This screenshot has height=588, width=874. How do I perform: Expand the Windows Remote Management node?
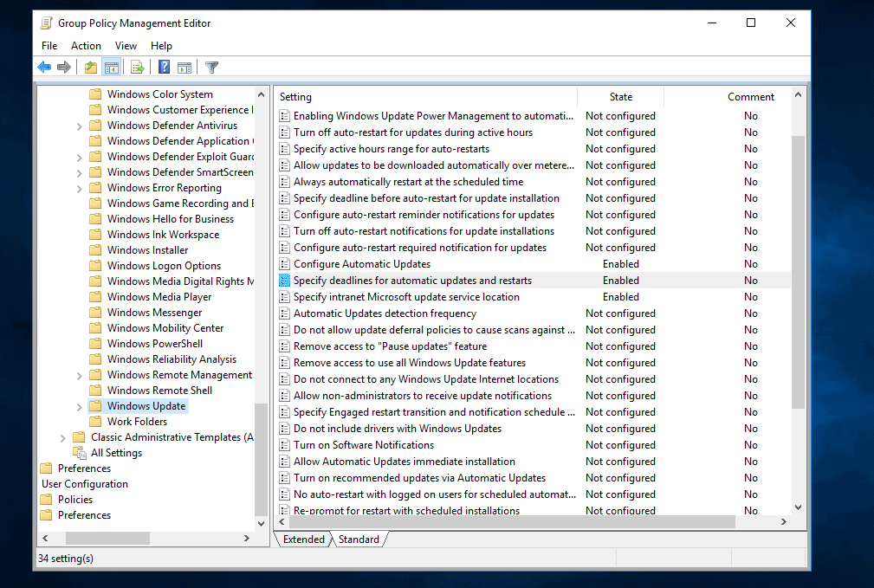79,374
